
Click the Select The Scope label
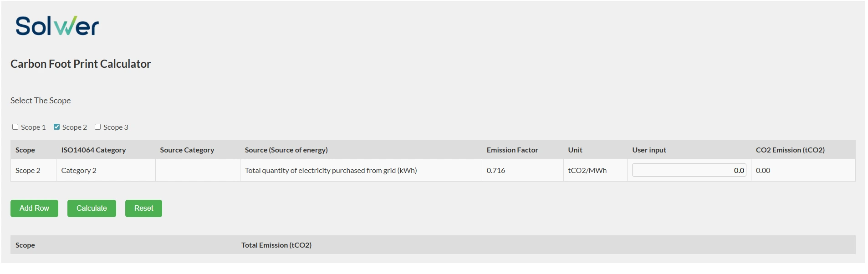(41, 101)
